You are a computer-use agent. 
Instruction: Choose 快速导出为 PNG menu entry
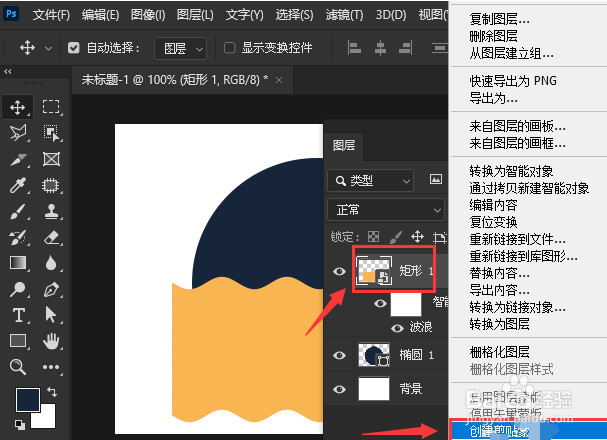[513, 81]
